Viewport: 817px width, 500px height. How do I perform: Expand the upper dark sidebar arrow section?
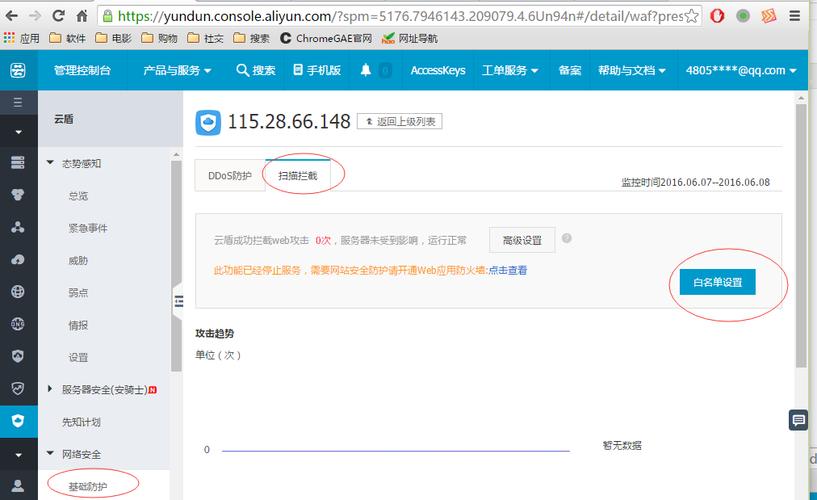(x=18, y=132)
